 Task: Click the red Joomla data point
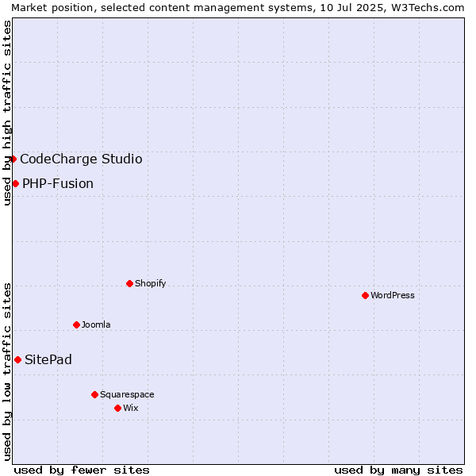(76, 324)
